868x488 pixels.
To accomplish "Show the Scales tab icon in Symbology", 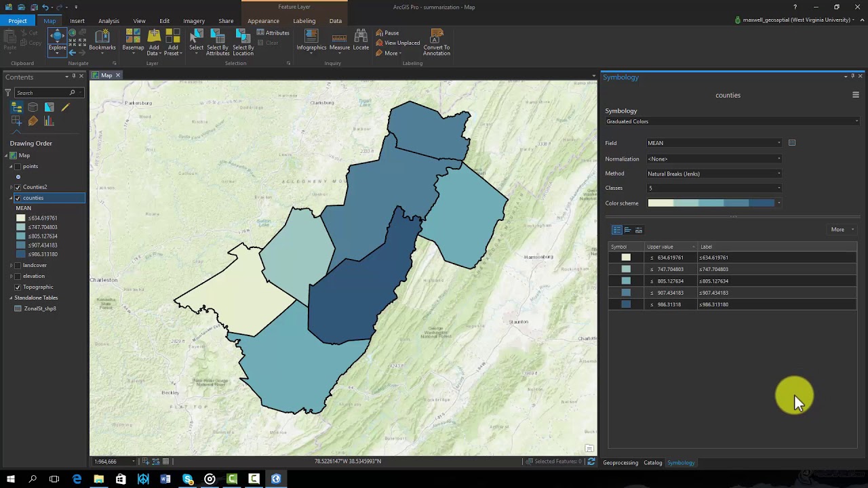I will coord(638,230).
